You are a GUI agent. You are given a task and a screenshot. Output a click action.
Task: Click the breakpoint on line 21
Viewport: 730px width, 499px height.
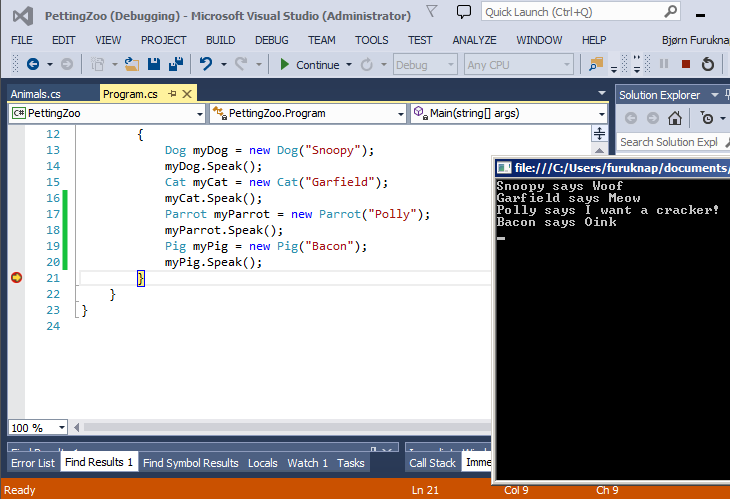click(16, 278)
